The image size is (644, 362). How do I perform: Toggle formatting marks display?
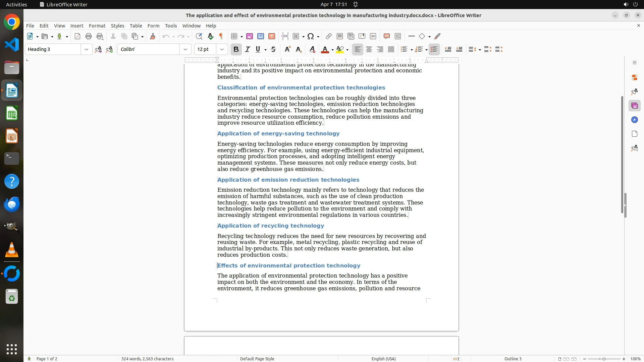pos(221,37)
